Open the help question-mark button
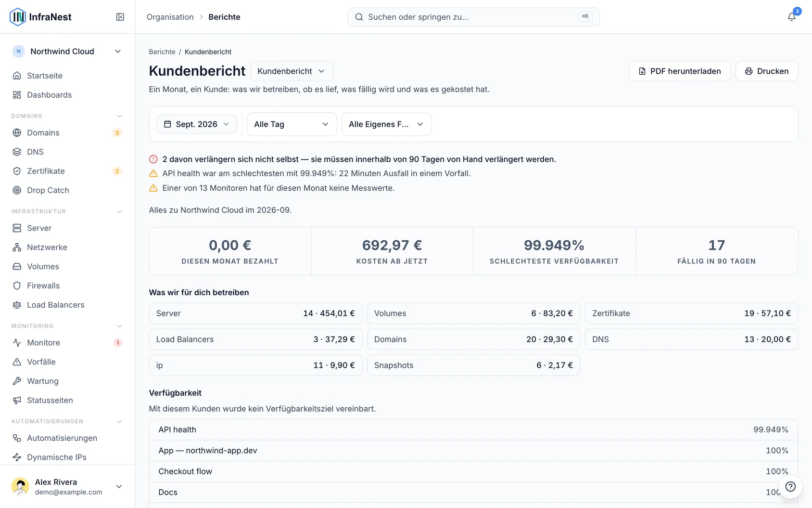The height and width of the screenshot is (508, 812). click(x=790, y=486)
